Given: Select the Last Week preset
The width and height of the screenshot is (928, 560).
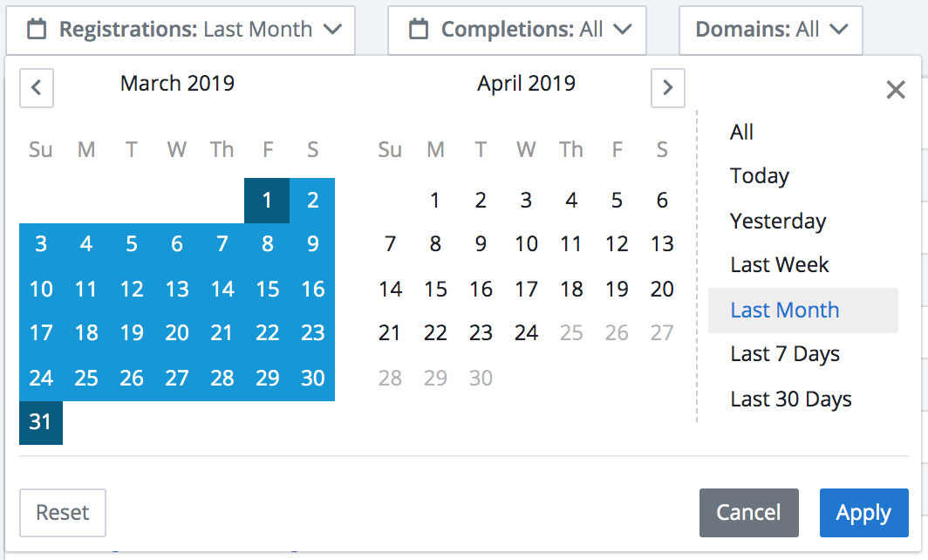Looking at the screenshot, I should click(780, 264).
